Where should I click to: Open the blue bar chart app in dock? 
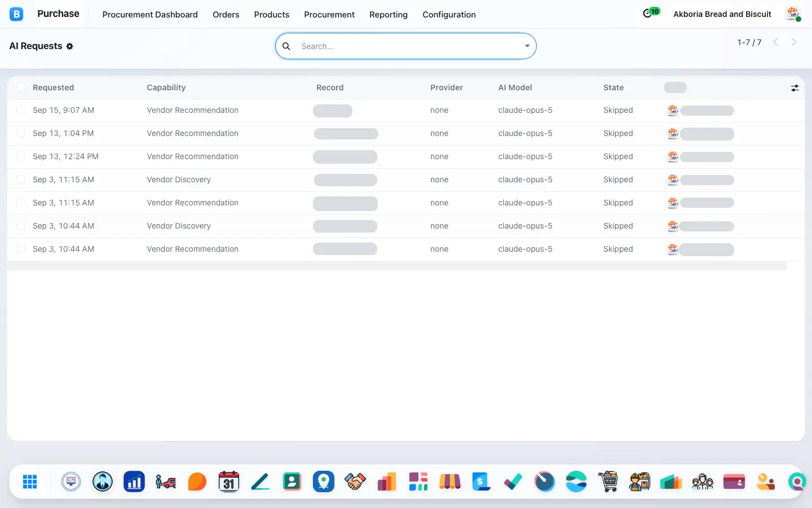click(x=134, y=481)
